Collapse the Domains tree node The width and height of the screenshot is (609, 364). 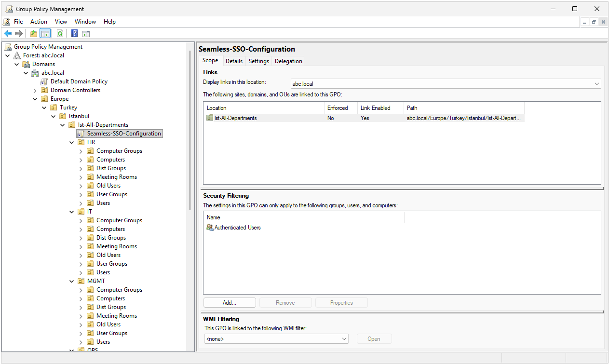[x=17, y=64]
